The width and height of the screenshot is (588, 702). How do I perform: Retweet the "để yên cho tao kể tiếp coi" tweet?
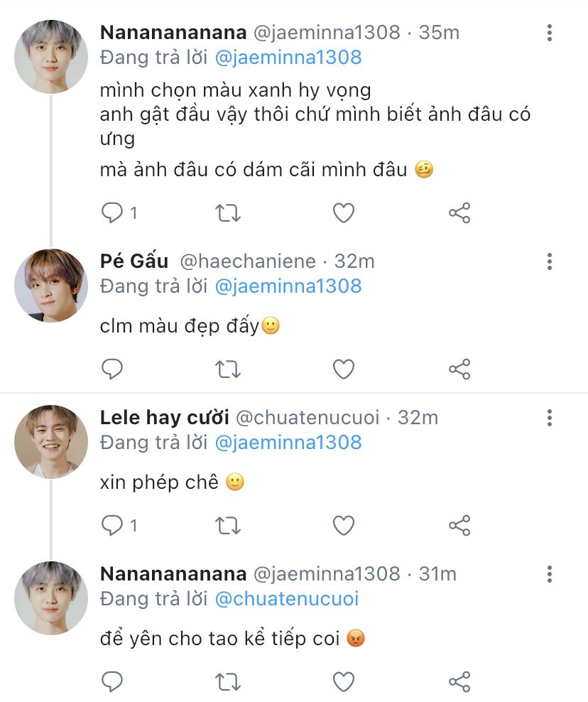pyautogui.click(x=228, y=681)
